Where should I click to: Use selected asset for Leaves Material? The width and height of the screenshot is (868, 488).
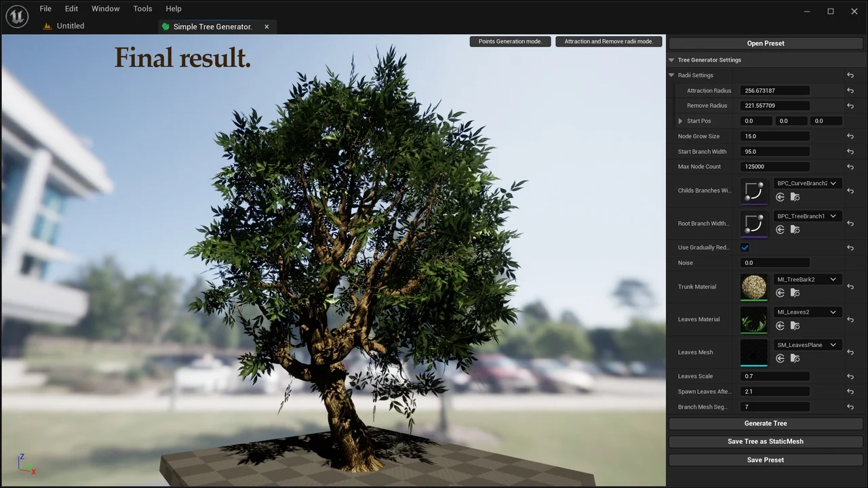780,326
